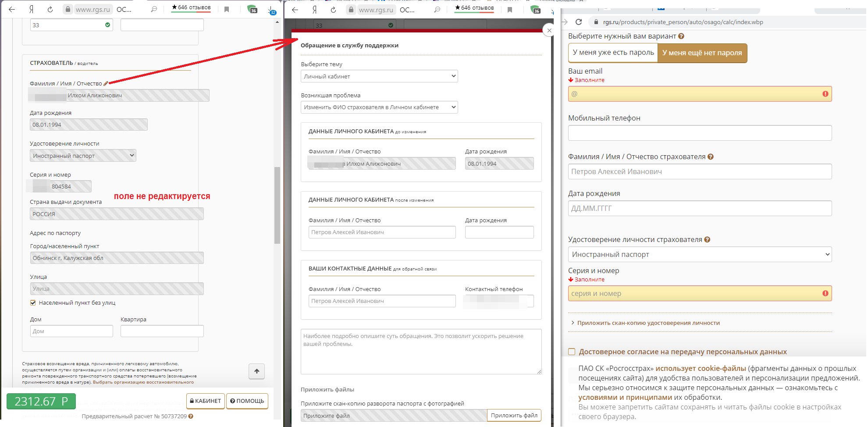Reload the page with rgs.ru/products address
This screenshot has width=868, height=427.
(x=579, y=22)
